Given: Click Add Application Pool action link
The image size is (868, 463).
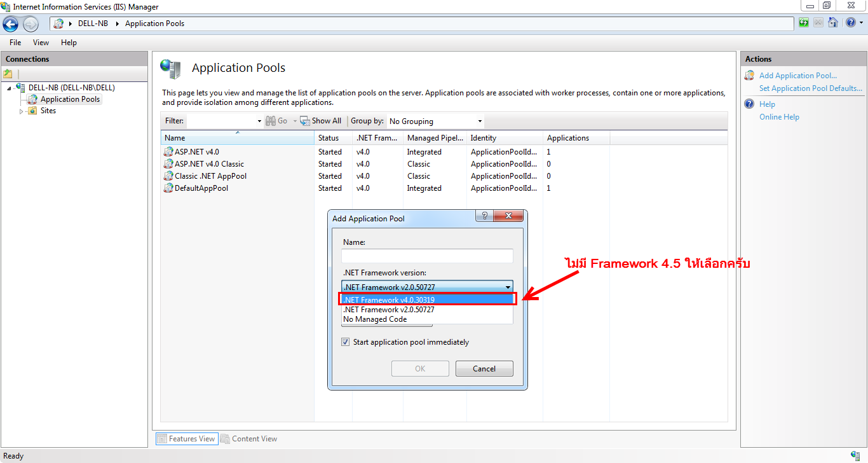Looking at the screenshot, I should click(x=798, y=76).
